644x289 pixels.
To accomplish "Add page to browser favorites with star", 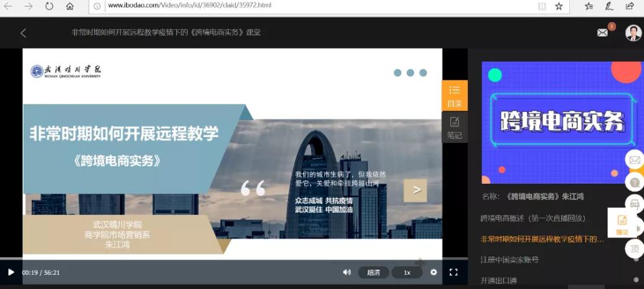I will coord(559,6).
